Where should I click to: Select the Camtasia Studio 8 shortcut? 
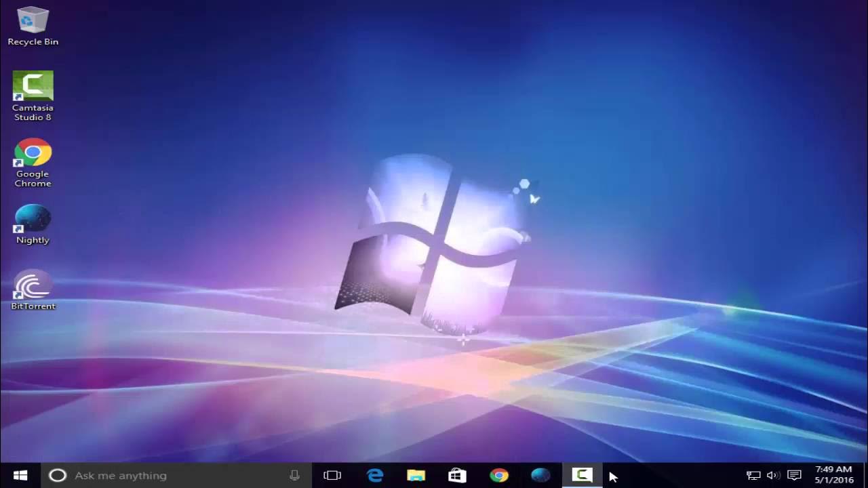[x=33, y=96]
